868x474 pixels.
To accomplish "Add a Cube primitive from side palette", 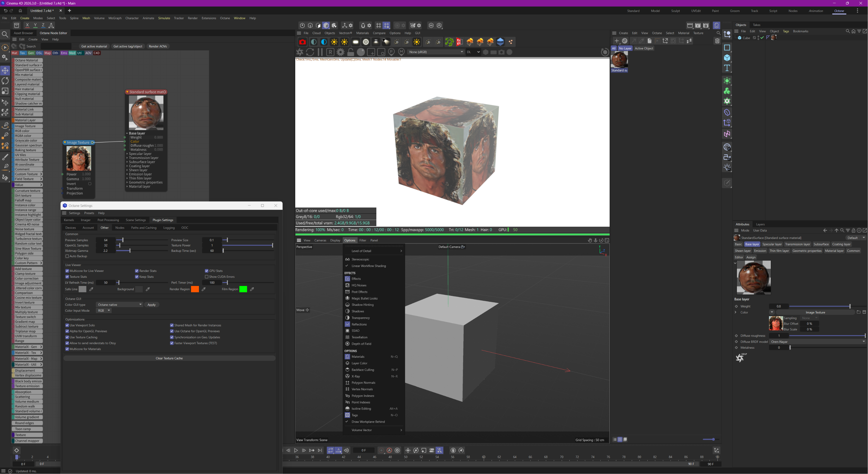I will pos(727,58).
